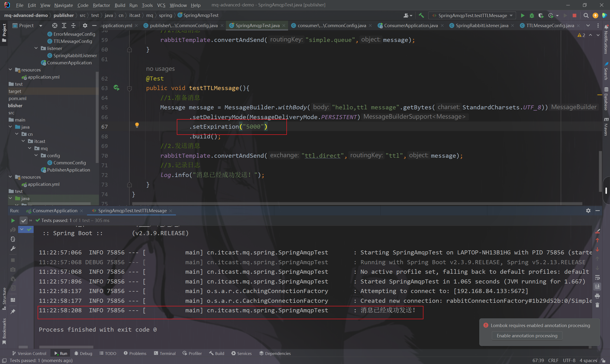Image resolution: width=610 pixels, height=364 pixels.
Task: Open the Refactor menu
Action: tap(101, 5)
